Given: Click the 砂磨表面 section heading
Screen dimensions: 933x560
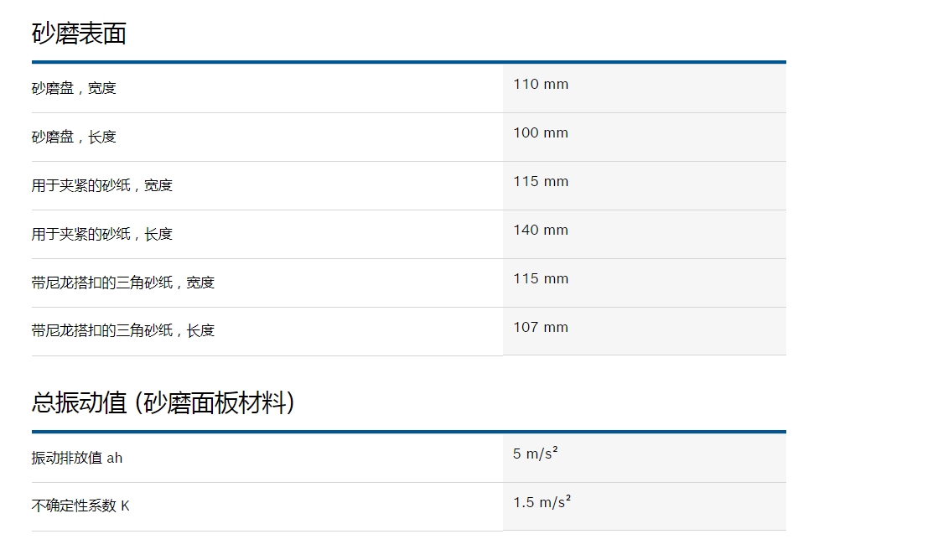Looking at the screenshot, I should coord(79,34).
